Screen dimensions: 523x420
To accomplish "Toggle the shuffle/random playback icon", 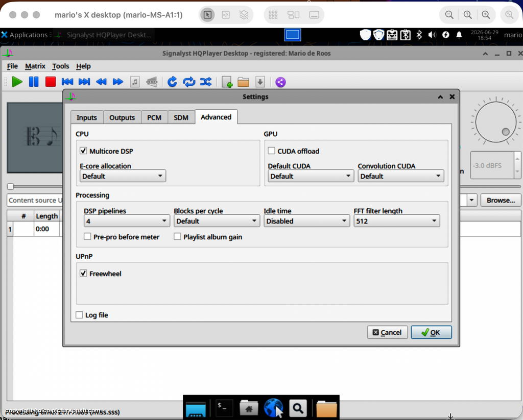I will pyautogui.click(x=206, y=82).
